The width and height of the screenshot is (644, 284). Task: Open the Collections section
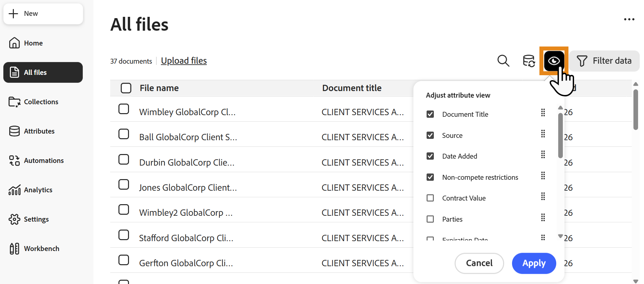(x=43, y=102)
